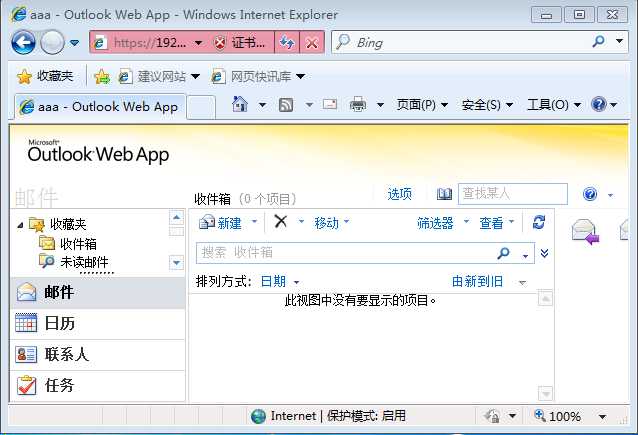Screen dimensions: 638x435
Task: Click the IE home page icon
Action: 240,105
